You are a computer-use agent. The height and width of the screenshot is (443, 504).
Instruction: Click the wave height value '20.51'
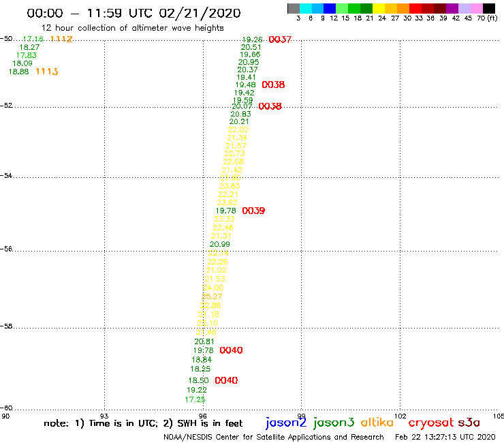pyautogui.click(x=251, y=47)
